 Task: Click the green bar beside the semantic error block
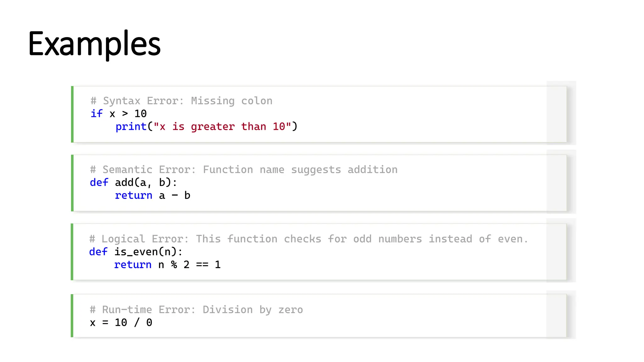pyautogui.click(x=72, y=183)
